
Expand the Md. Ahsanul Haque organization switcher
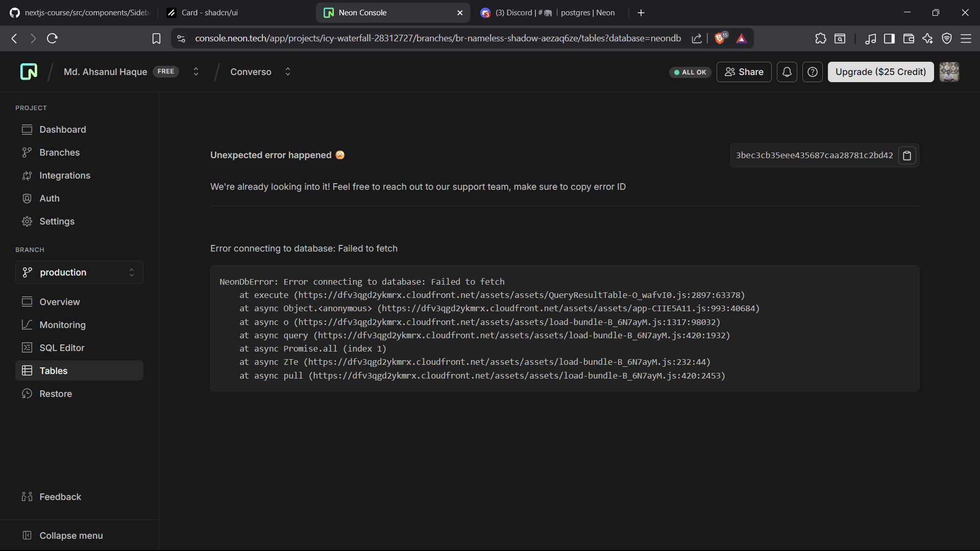196,72
